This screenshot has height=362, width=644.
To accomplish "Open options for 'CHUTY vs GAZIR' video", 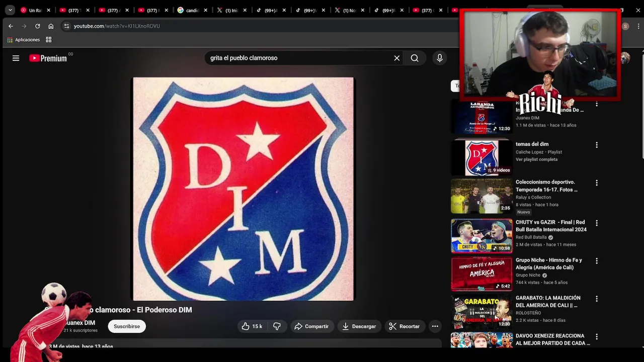I will pos(597,223).
